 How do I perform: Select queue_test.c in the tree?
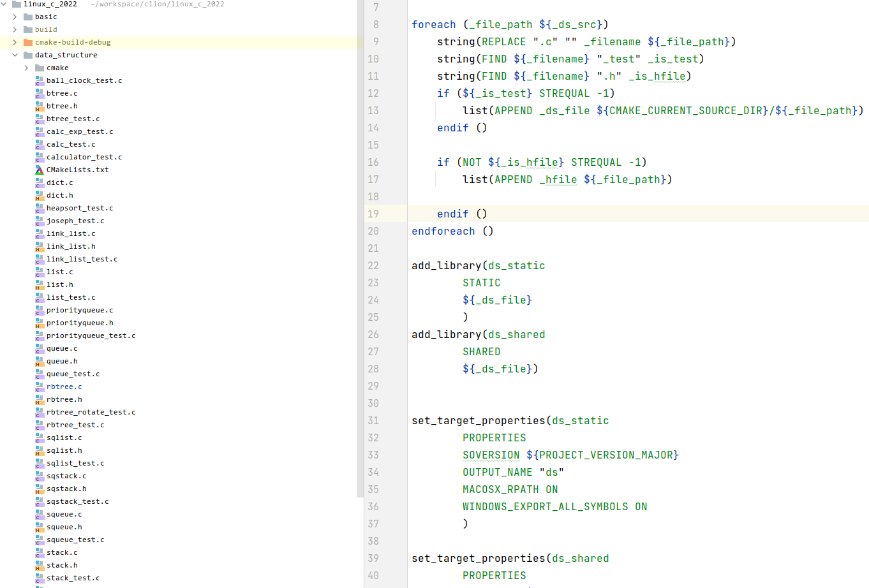coord(73,374)
